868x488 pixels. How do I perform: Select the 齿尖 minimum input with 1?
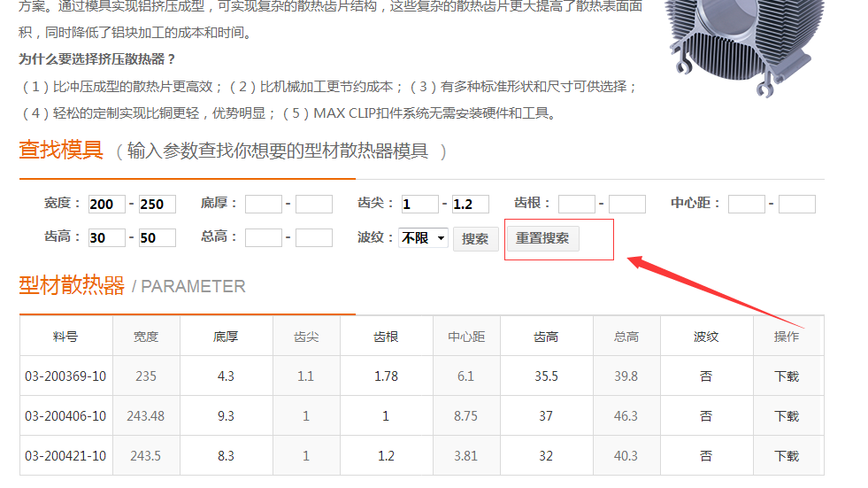click(419, 205)
